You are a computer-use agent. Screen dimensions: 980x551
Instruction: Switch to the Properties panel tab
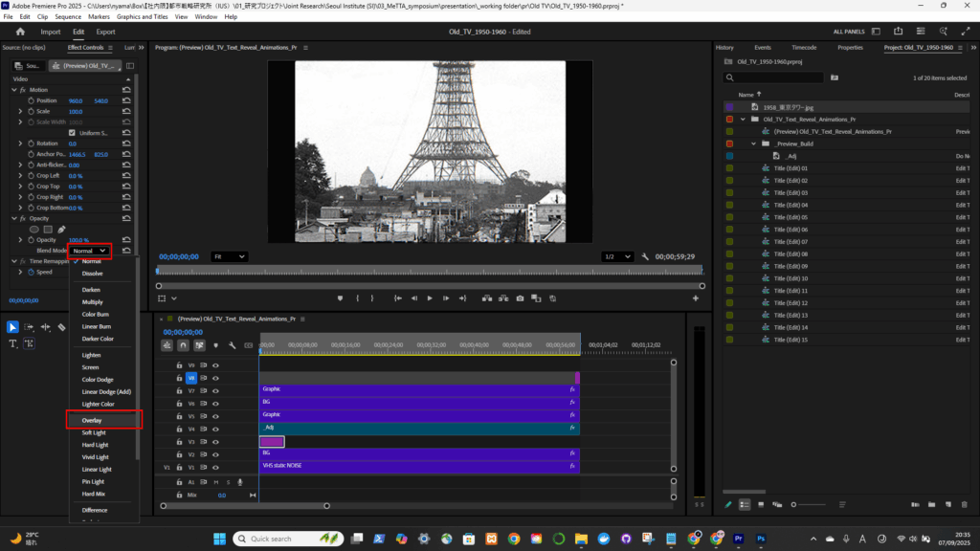click(x=849, y=47)
